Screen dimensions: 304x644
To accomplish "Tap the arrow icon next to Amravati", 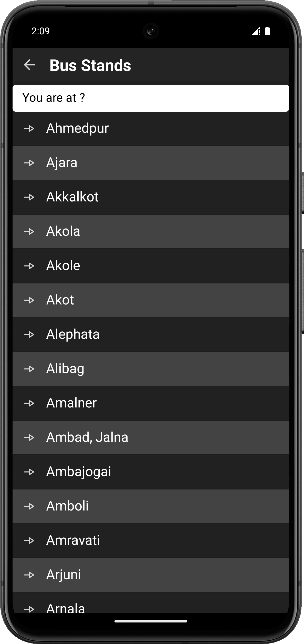I will point(29,540).
